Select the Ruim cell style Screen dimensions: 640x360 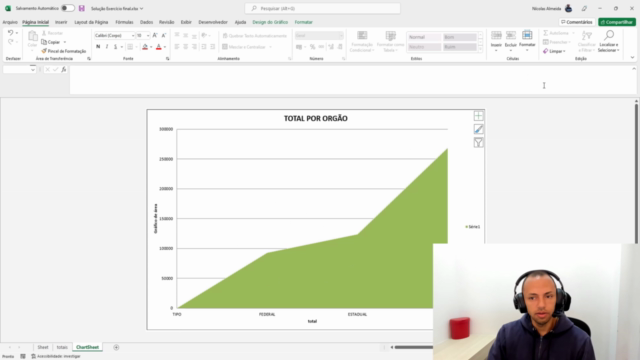(460, 47)
